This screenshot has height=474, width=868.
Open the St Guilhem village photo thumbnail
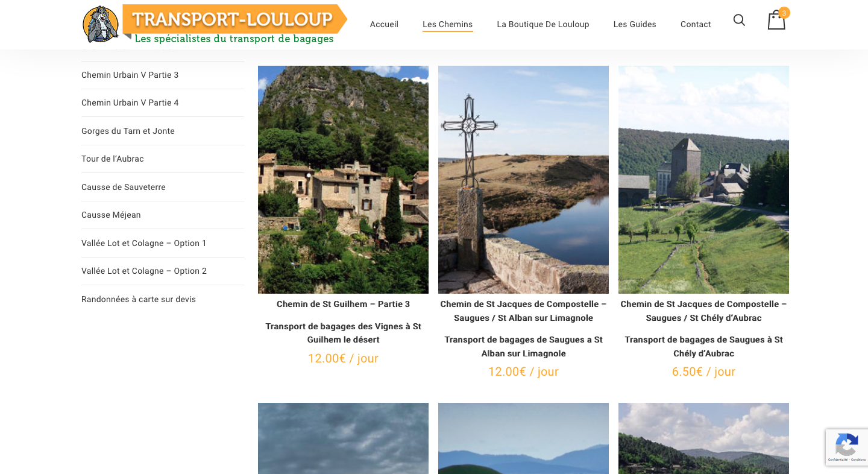click(x=343, y=180)
